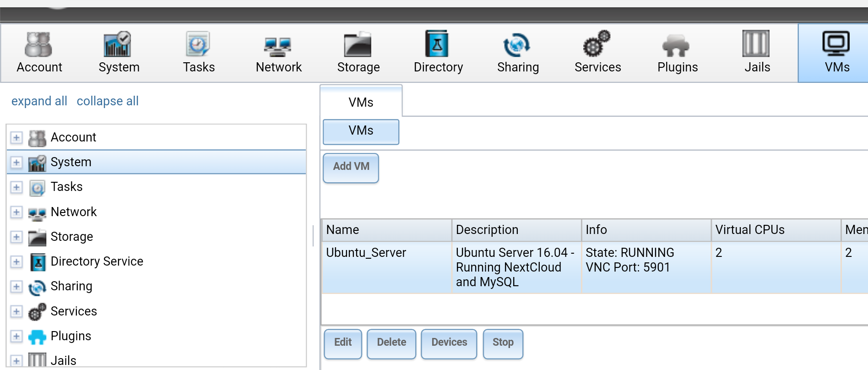The height and width of the screenshot is (370, 868).
Task: Click the Jails bars icon in the tree
Action: pos(37,360)
